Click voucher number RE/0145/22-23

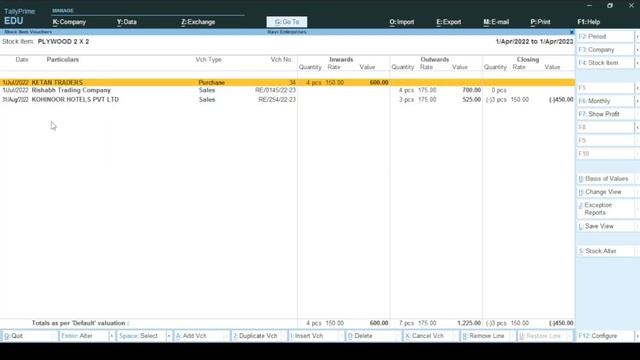275,90
